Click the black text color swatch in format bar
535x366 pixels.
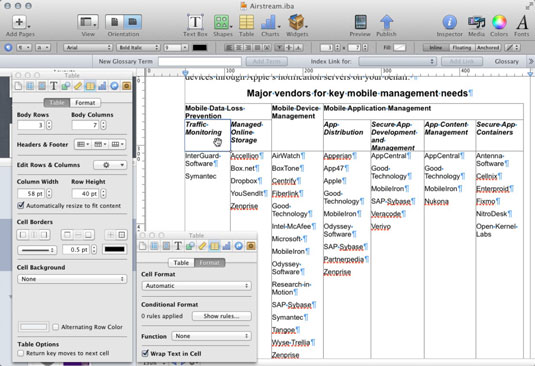pos(200,48)
